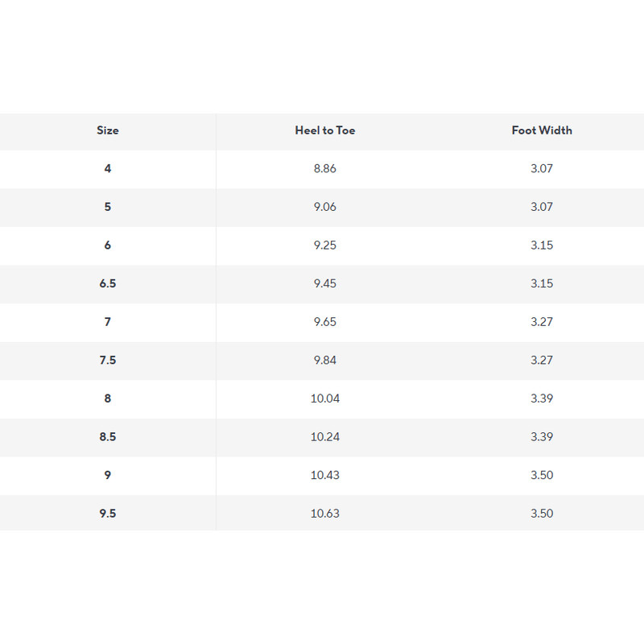Image resolution: width=644 pixels, height=644 pixels.
Task: Select the 9.06 heel to toe measurement
Action: click(x=324, y=207)
